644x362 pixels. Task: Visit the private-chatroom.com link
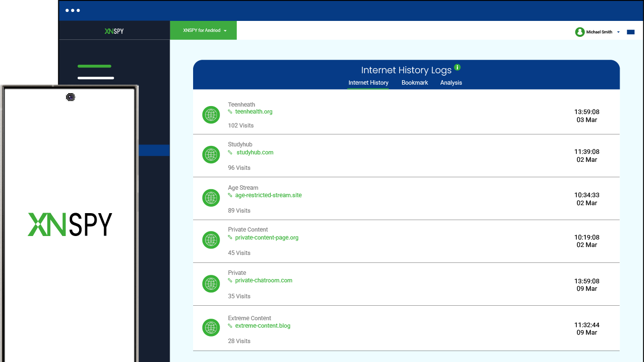[x=263, y=280]
